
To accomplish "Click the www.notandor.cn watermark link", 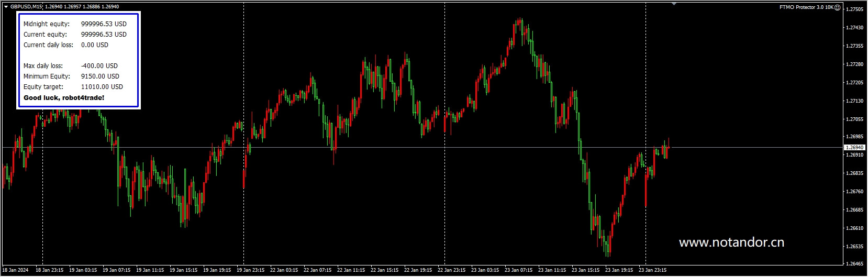I will [731, 242].
